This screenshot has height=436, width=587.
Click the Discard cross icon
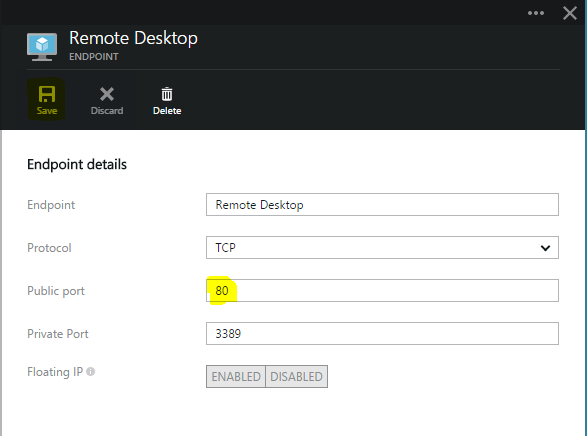pos(107,94)
